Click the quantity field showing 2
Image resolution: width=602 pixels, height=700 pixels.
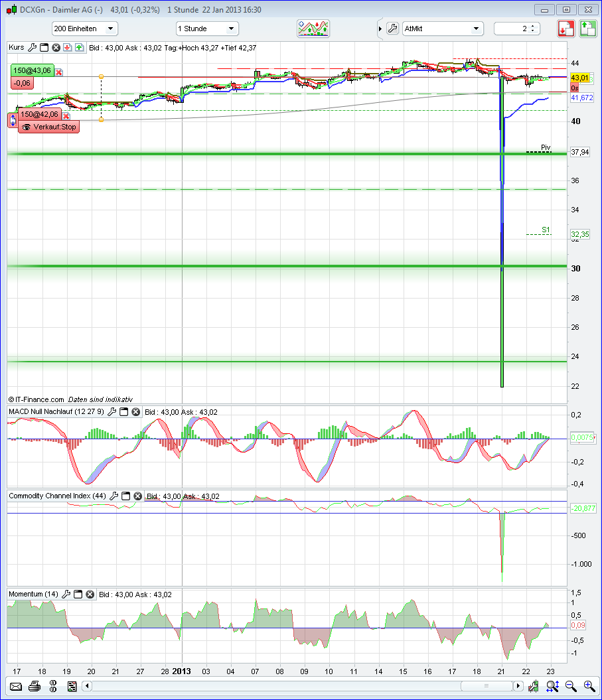tap(512, 29)
